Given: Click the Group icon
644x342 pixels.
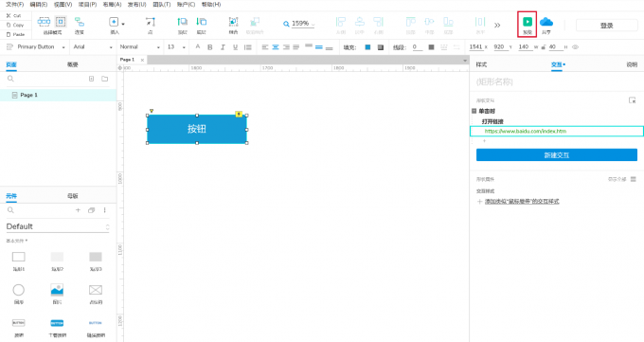Looking at the screenshot, I should click(233, 22).
